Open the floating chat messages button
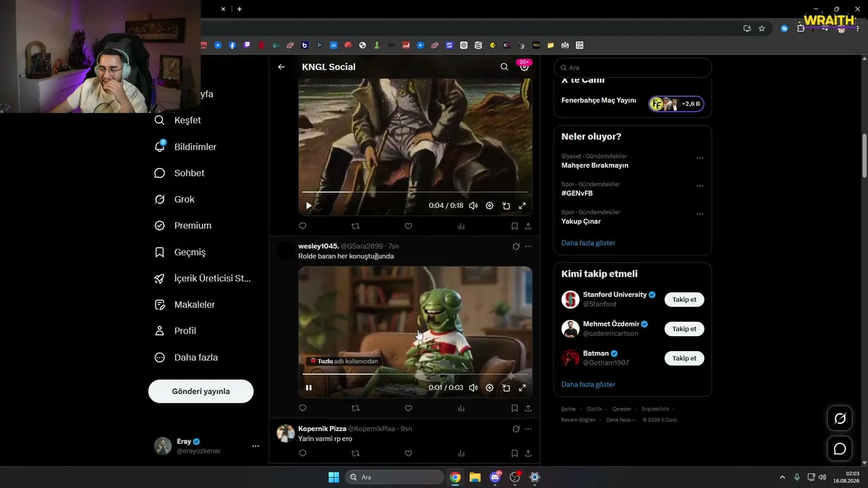This screenshot has height=488, width=868. 840,449
